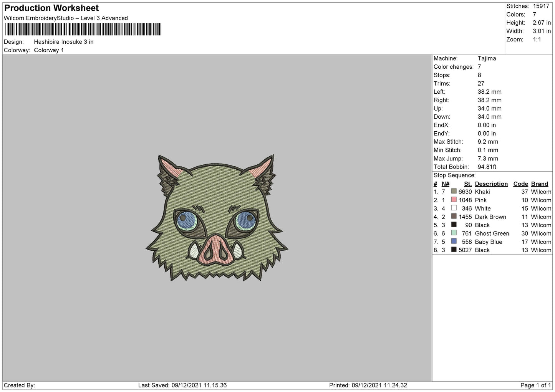The height and width of the screenshot is (392, 555).
Task: Click 'Wilcom EmbroideryStudio – Level 3 Advanced' text
Action: (66, 18)
